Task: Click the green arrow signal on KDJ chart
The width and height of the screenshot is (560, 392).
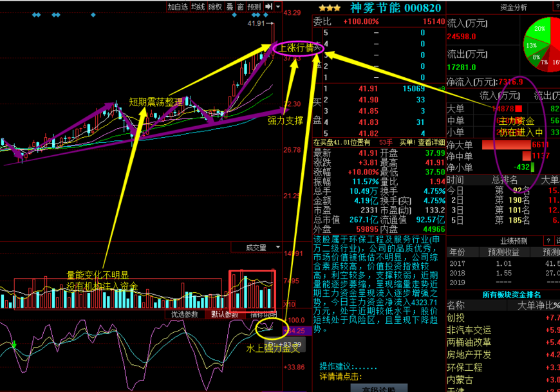Action: 14,344
